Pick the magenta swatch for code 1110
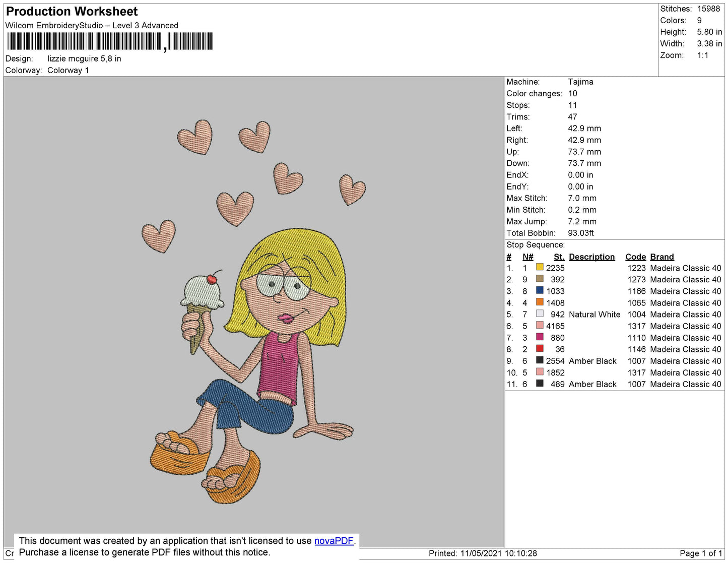 tap(540, 337)
